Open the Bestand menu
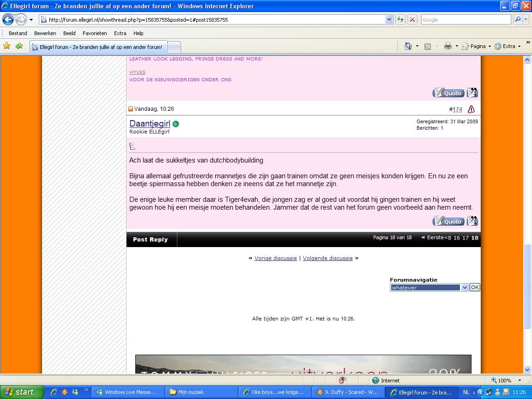Screen dimensions: 532x399 [18, 33]
